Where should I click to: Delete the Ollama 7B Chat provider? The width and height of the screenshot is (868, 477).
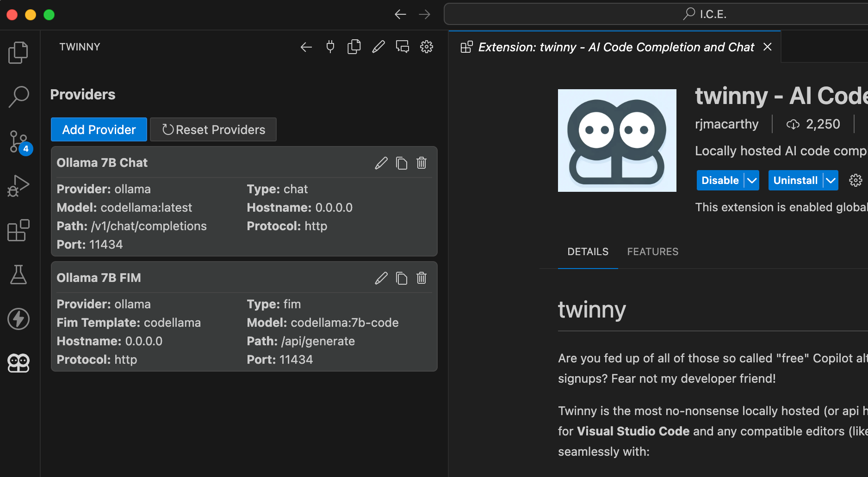tap(422, 163)
